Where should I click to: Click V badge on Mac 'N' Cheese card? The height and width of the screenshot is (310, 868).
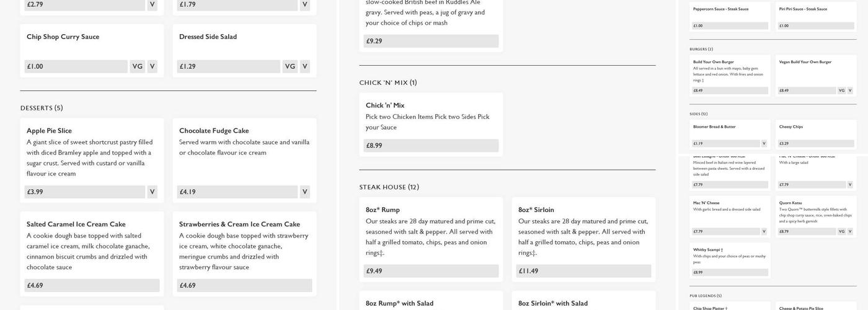point(764,232)
